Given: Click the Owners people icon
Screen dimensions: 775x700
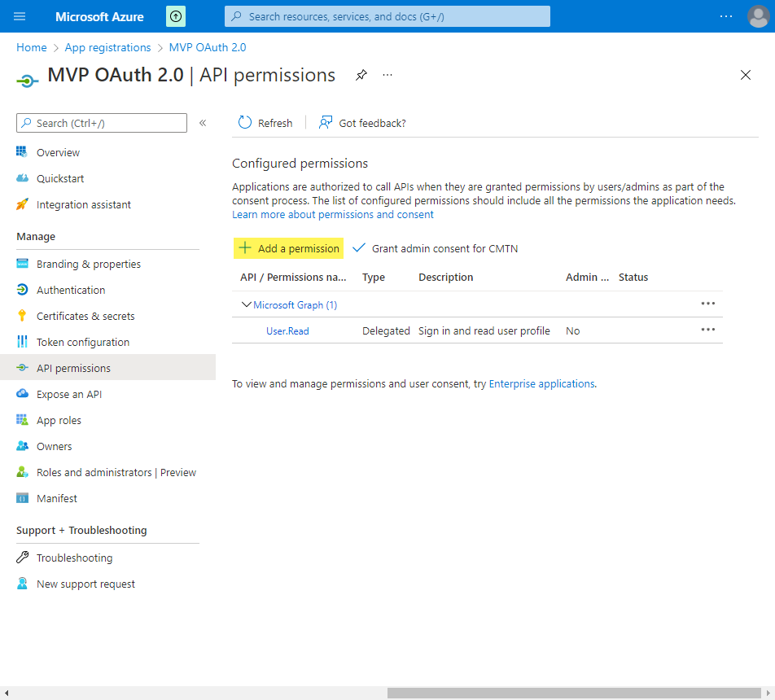Looking at the screenshot, I should click(22, 446).
